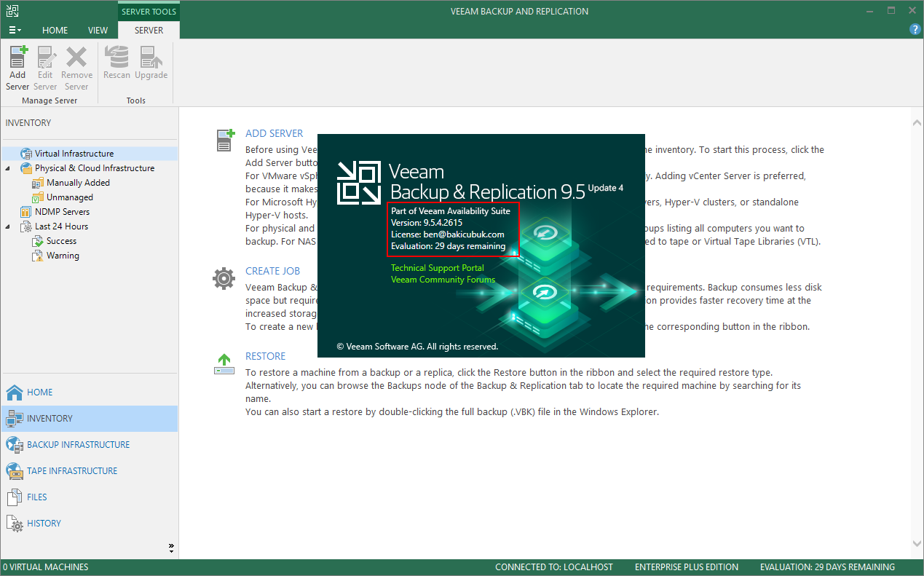
Task: Click the CREATE JOB gear icon
Action: [x=224, y=277]
